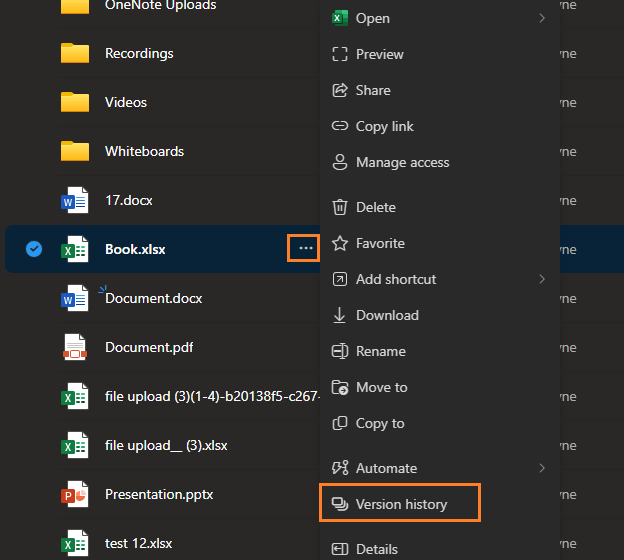Expand the Open submenu arrow
This screenshot has width=624, height=560.
click(542, 18)
